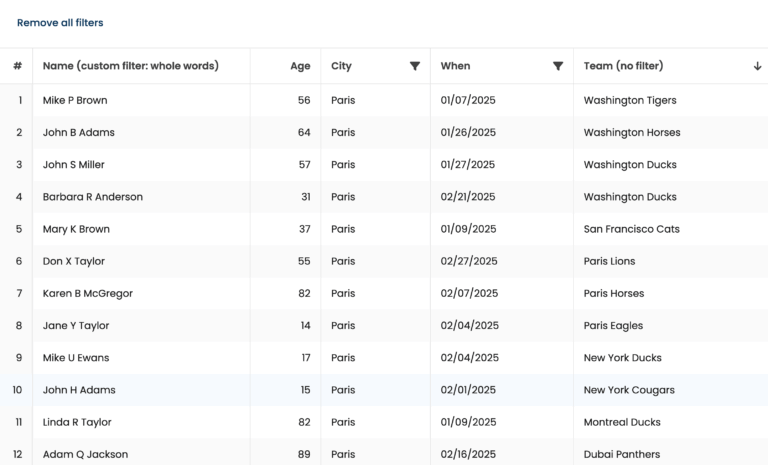Sort by the Age column header
Image resolution: width=768 pixels, height=465 pixels.
(300, 66)
